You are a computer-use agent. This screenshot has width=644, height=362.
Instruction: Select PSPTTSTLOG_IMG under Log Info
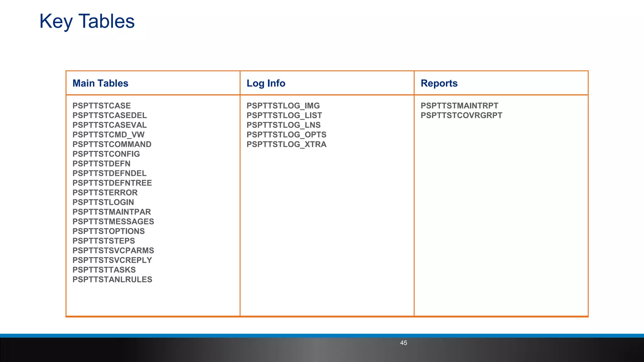283,106
